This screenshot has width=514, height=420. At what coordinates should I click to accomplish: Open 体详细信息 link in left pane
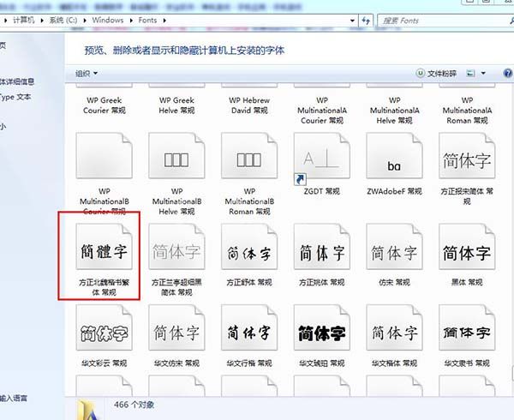(17, 81)
